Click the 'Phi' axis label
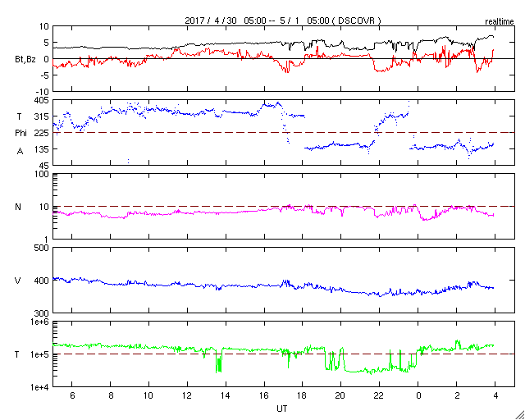The width and height of the screenshot is (525, 420). pos(21,134)
